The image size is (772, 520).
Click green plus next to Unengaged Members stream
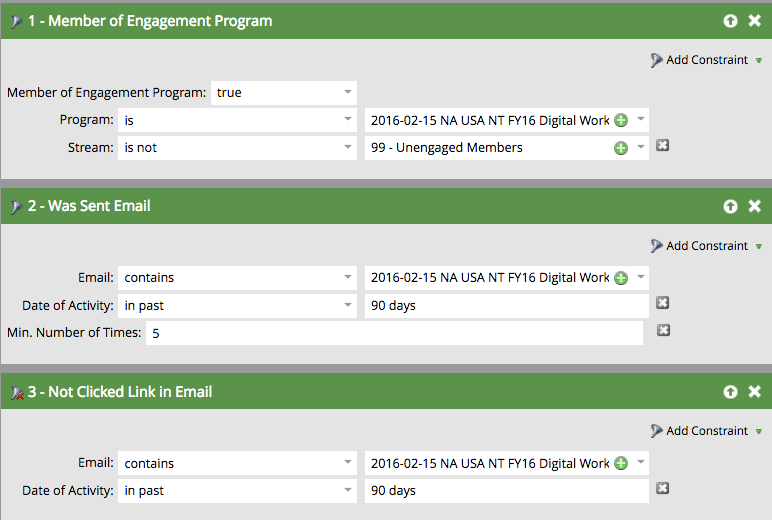621,148
